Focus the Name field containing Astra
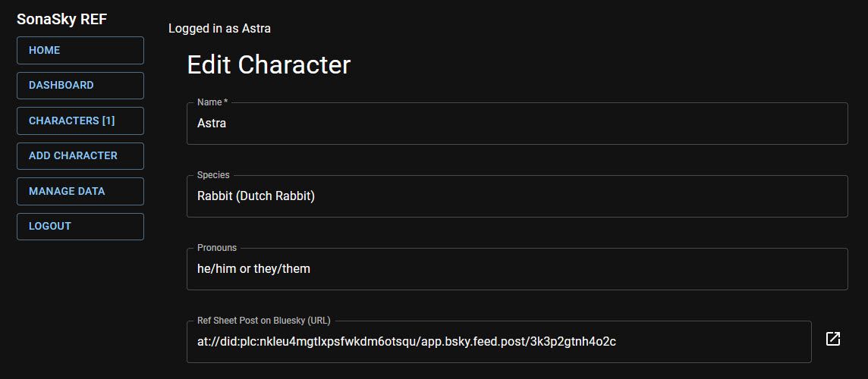868x379 pixels. point(516,124)
